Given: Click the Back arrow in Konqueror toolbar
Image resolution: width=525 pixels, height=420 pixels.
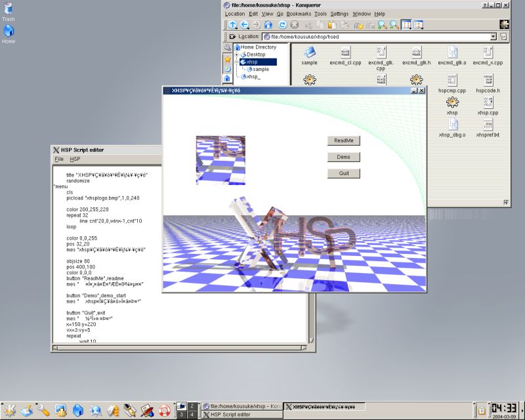Looking at the screenshot, I should point(245,24).
